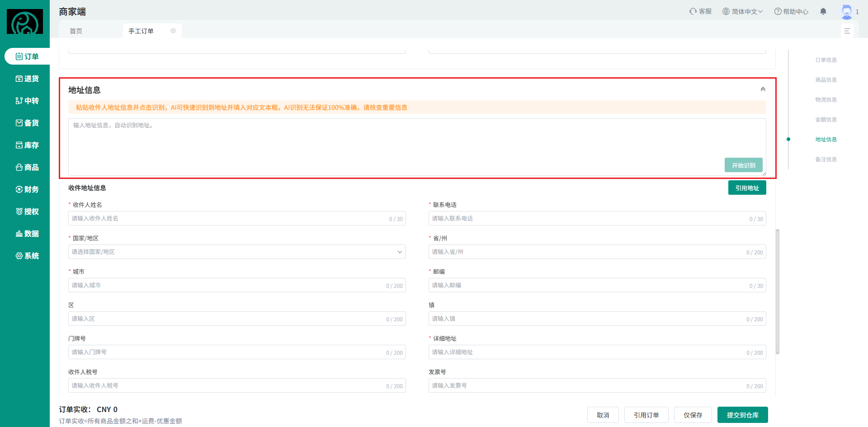Click the 引用地址 button
Viewport: 868px width, 427px height.
click(x=747, y=188)
